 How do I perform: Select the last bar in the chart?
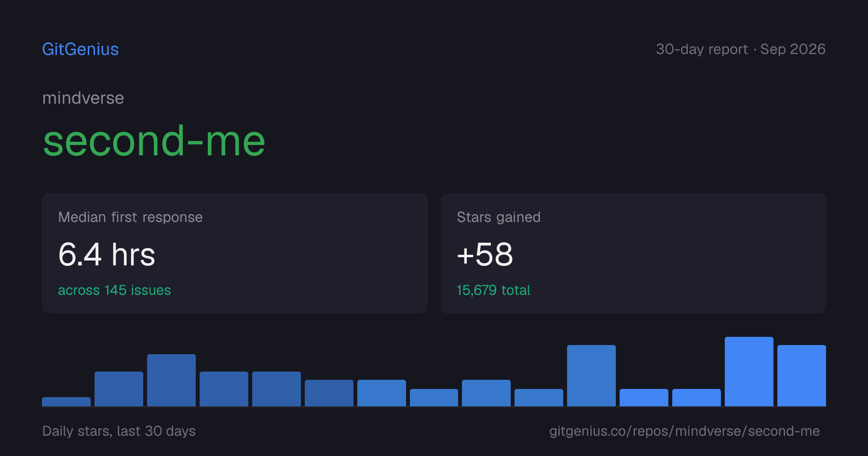801,375
